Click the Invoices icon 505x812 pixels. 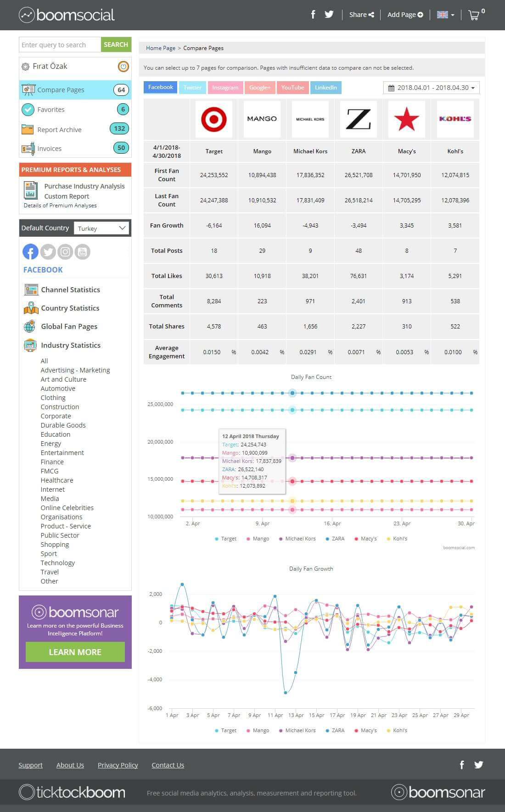click(28, 149)
